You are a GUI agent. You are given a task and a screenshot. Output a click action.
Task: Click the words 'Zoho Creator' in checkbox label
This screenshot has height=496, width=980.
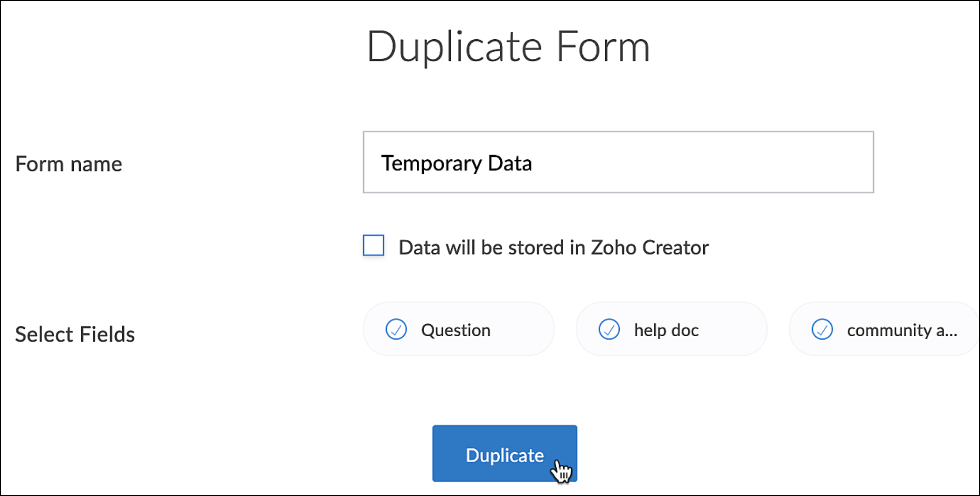coord(650,248)
